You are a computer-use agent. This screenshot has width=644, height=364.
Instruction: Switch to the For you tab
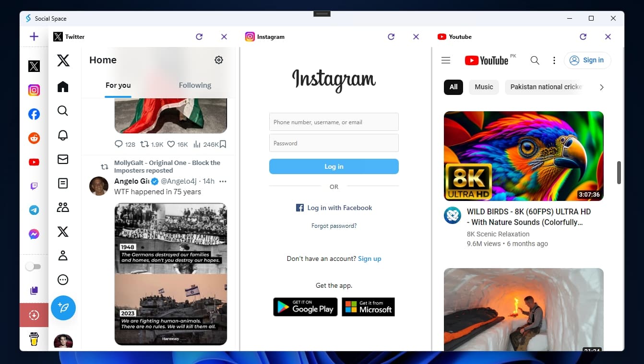(x=118, y=85)
